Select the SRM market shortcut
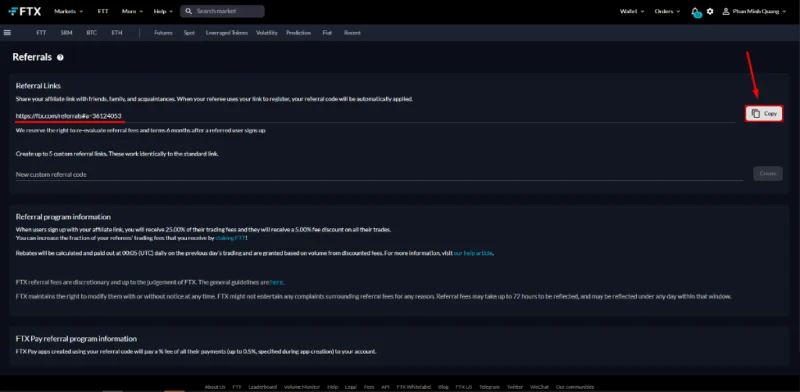The image size is (800, 392). click(x=66, y=33)
